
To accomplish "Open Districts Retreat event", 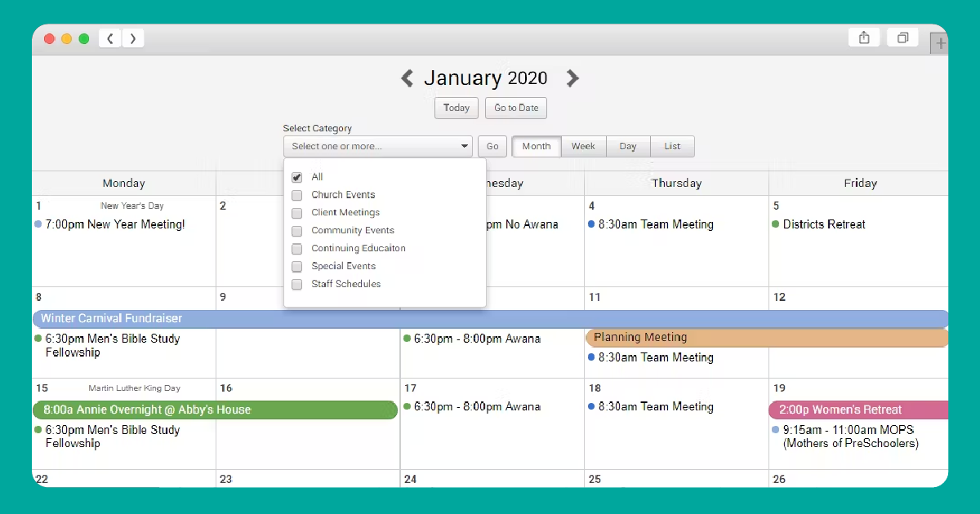I will click(x=818, y=224).
